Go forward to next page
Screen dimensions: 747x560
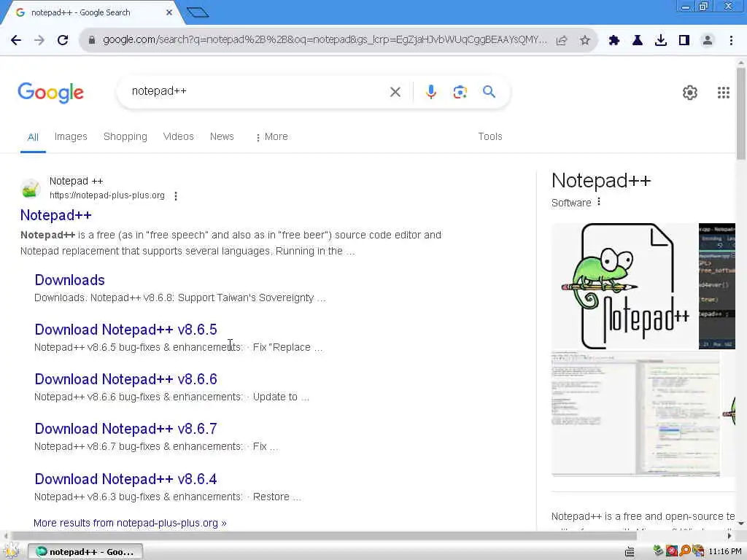39,40
